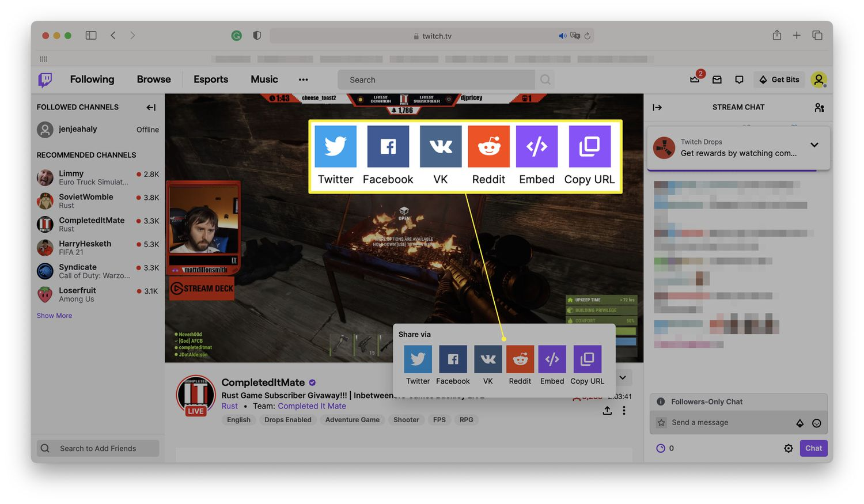
Task: Share the stream to Reddit
Action: (x=520, y=359)
